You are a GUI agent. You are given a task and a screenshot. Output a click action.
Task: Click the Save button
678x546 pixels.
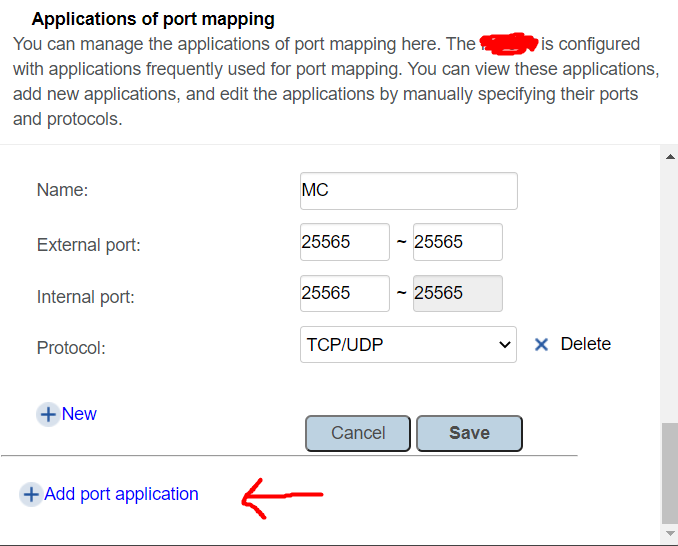pyautogui.click(x=469, y=433)
